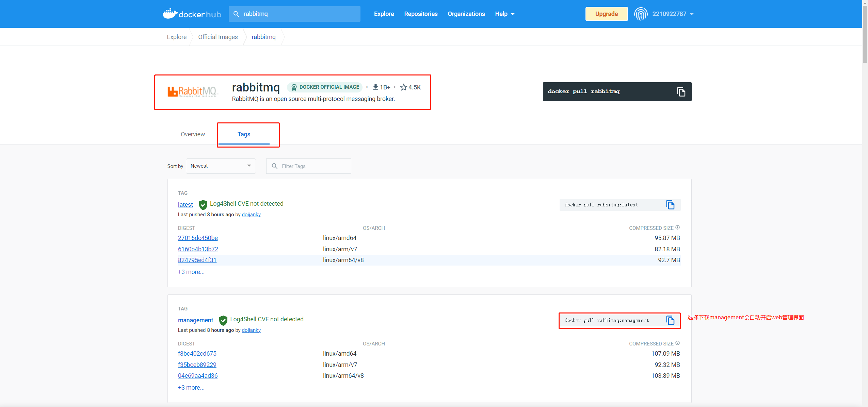The height and width of the screenshot is (407, 868).
Task: Click the Docker Hub whale logo
Action: pos(192,14)
